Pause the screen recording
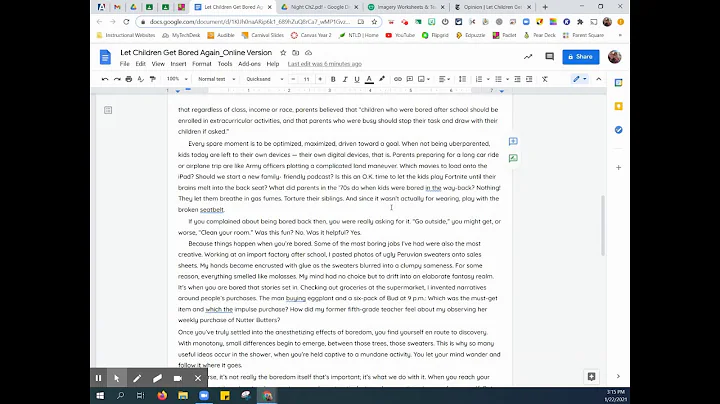The width and height of the screenshot is (720, 404). tap(98, 378)
